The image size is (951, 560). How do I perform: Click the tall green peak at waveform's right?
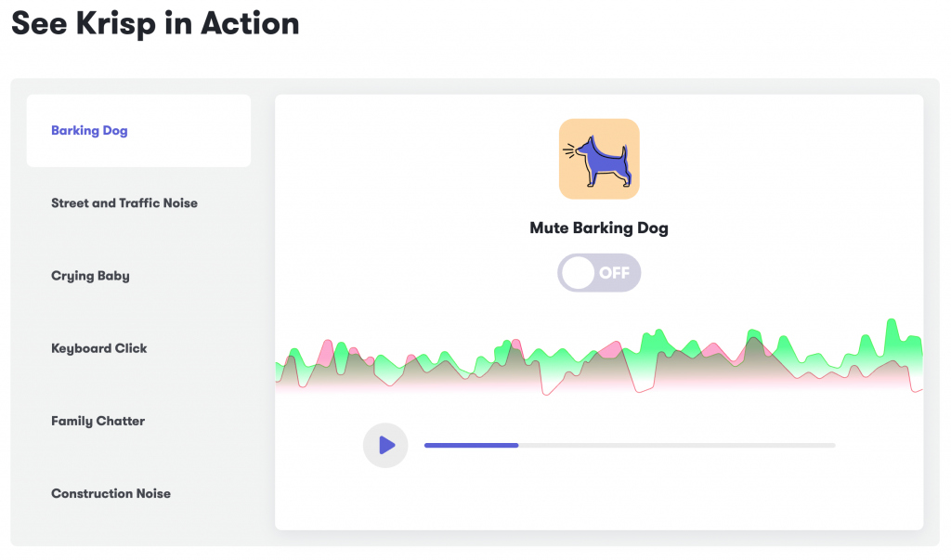tap(892, 332)
